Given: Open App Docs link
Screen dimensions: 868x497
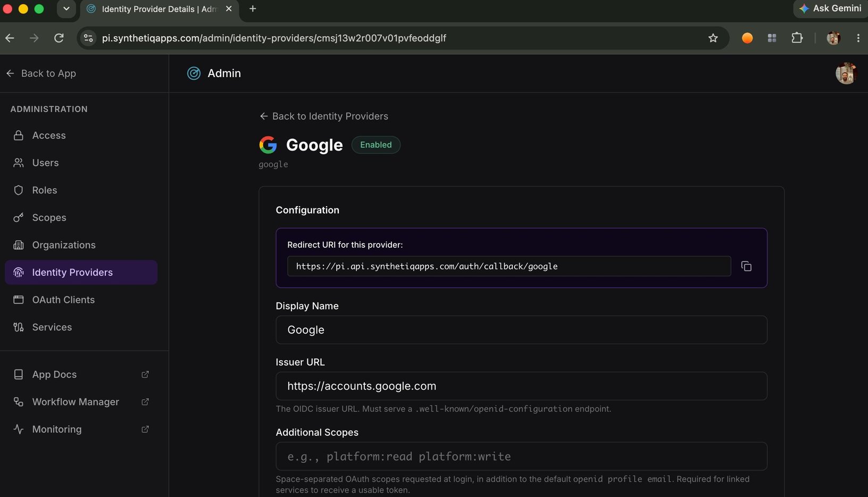Looking at the screenshot, I should [x=81, y=374].
